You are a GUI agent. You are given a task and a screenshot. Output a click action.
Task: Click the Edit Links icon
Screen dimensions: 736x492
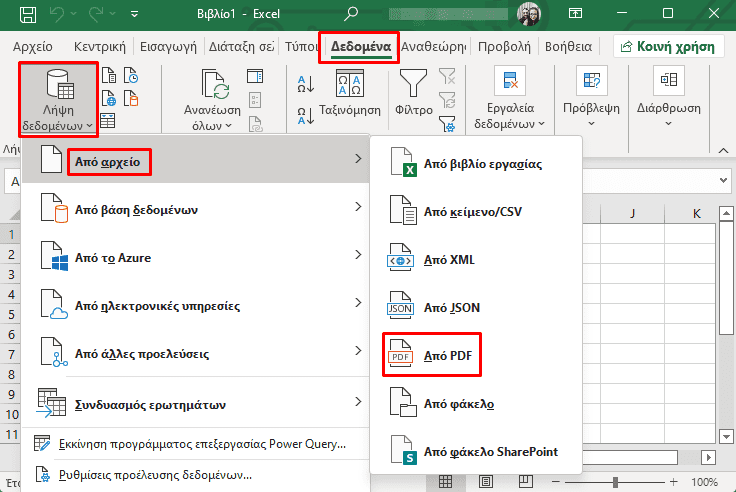coord(255,124)
